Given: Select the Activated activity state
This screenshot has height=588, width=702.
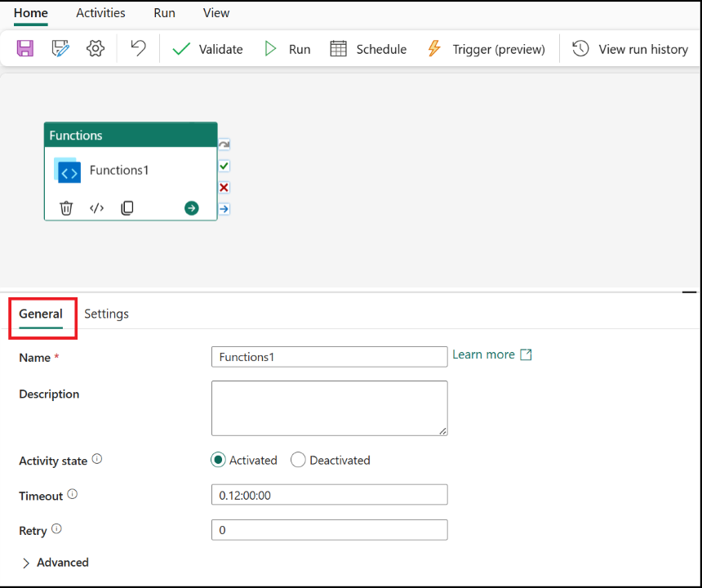Looking at the screenshot, I should pyautogui.click(x=218, y=460).
